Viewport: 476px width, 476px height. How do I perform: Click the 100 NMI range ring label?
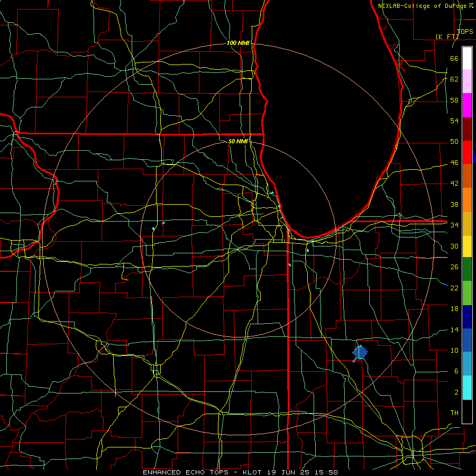pyautogui.click(x=238, y=43)
